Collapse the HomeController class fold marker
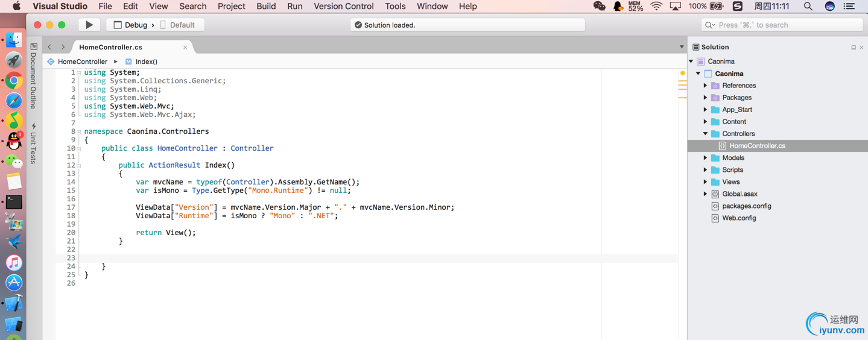The image size is (868, 340). (x=79, y=149)
